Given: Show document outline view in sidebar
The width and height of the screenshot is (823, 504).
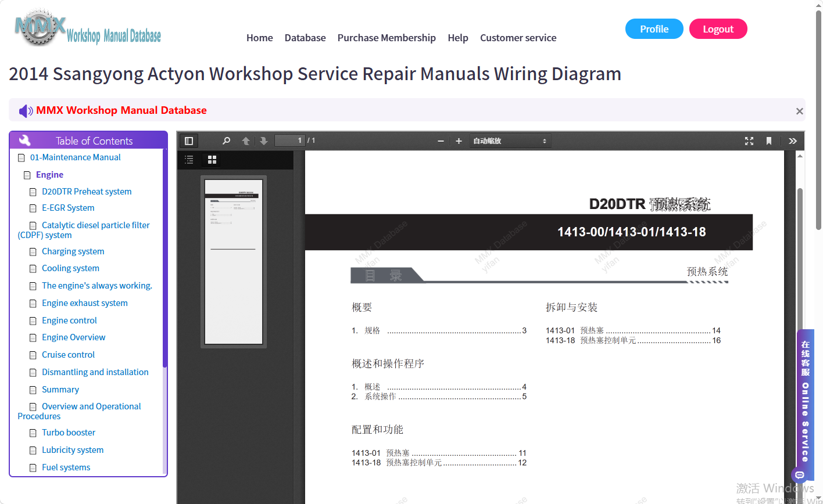Looking at the screenshot, I should pyautogui.click(x=189, y=159).
